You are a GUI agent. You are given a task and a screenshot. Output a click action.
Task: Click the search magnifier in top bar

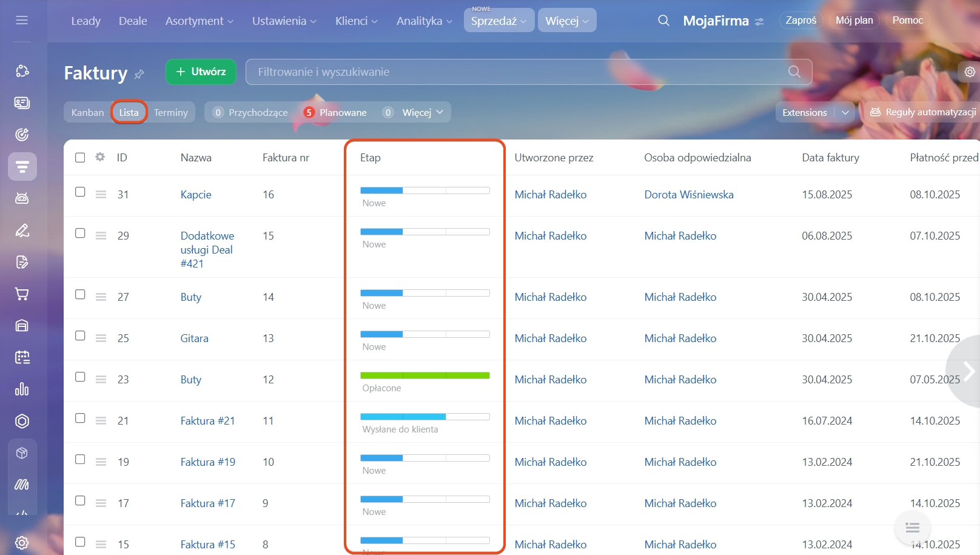pyautogui.click(x=663, y=21)
